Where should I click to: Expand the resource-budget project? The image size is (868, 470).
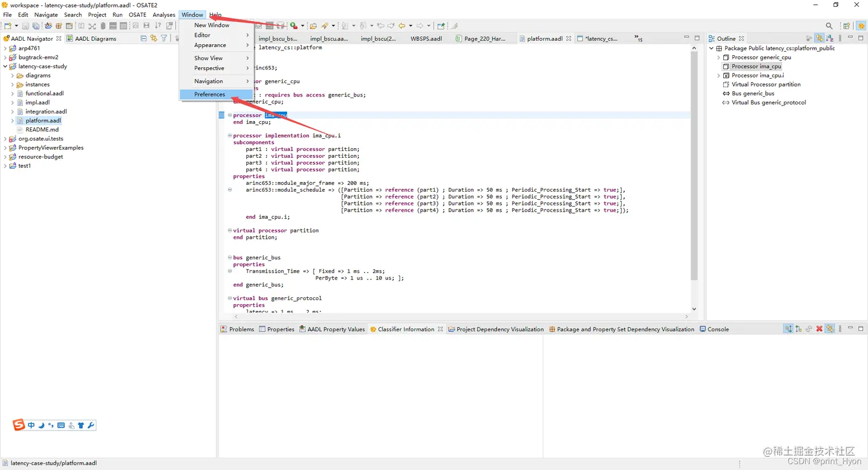[x=5, y=157]
